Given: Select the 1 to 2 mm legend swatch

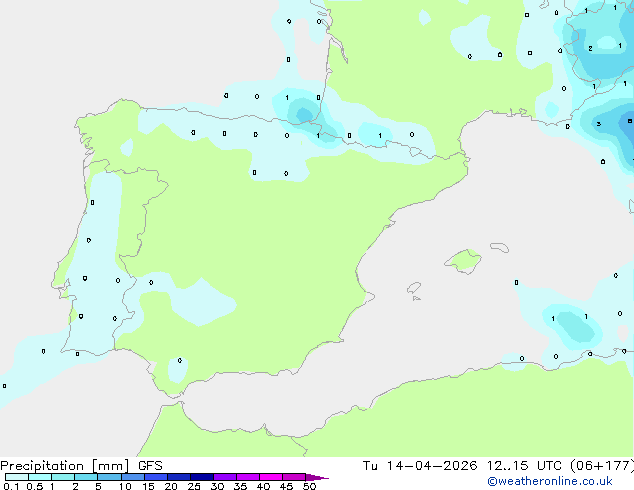Looking at the screenshot, I should pos(63,477).
